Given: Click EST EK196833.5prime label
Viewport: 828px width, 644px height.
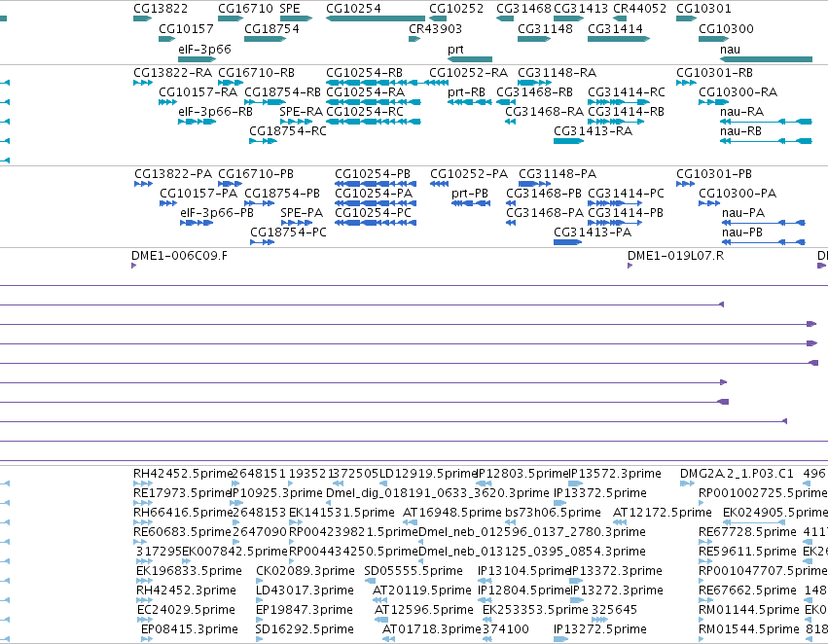Looking at the screenshot, I should [189, 571].
